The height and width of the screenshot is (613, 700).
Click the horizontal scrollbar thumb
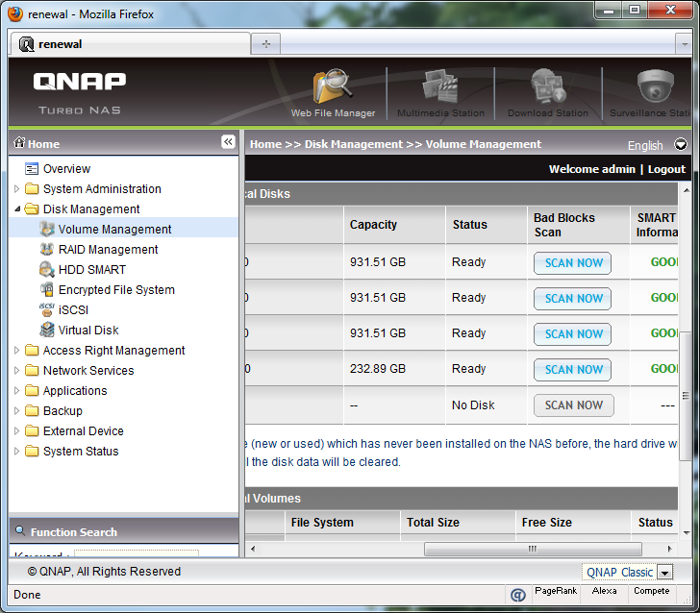pyautogui.click(x=532, y=550)
